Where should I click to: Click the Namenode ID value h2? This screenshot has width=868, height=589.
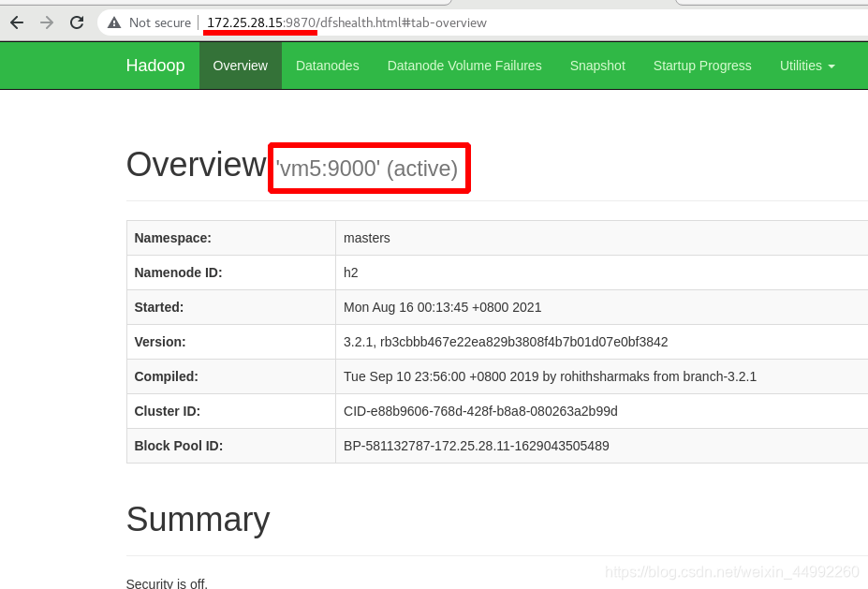351,272
